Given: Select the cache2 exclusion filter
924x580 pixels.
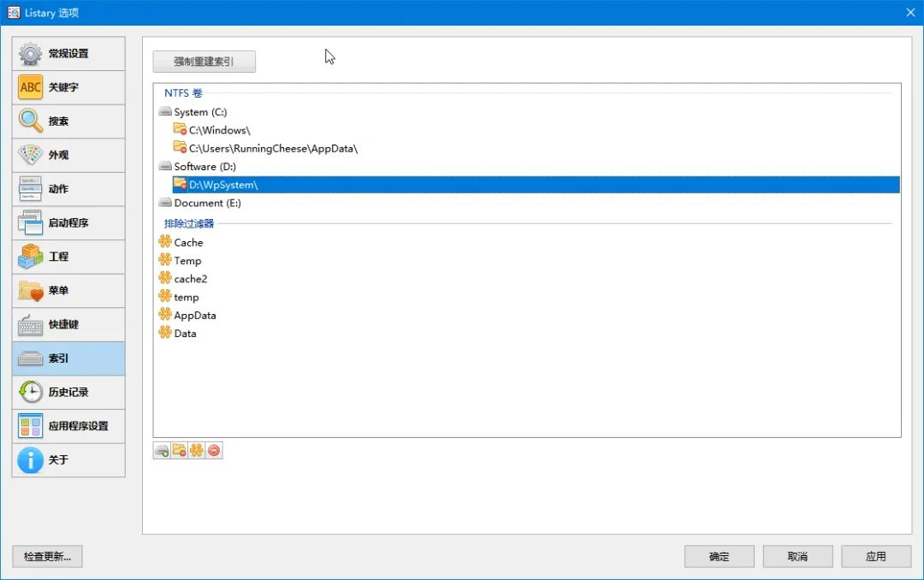Looking at the screenshot, I should [191, 279].
